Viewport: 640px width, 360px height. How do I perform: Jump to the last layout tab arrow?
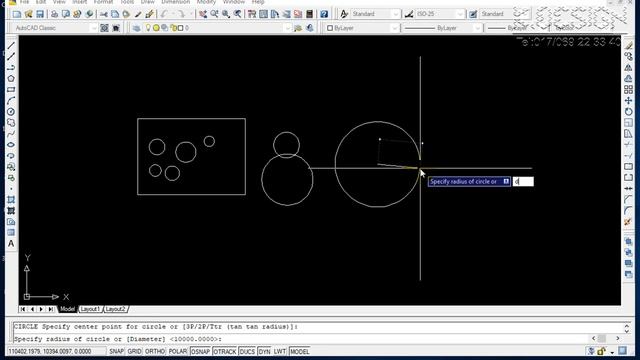(51, 309)
